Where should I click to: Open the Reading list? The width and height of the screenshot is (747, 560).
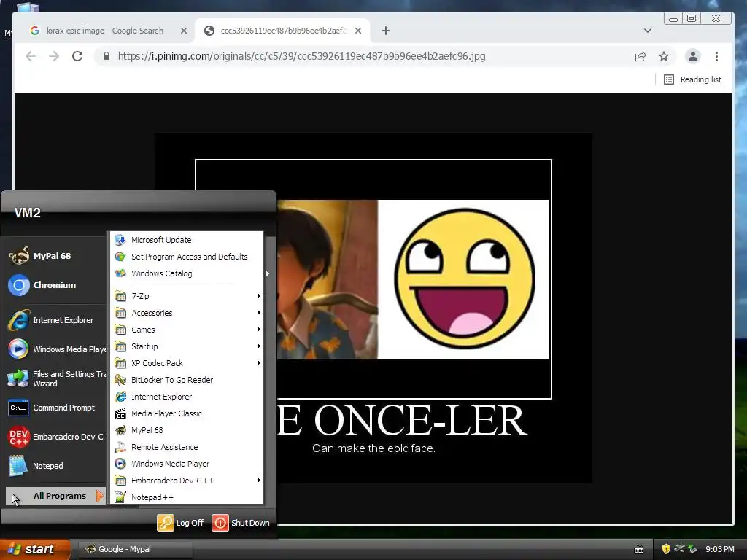coord(692,79)
